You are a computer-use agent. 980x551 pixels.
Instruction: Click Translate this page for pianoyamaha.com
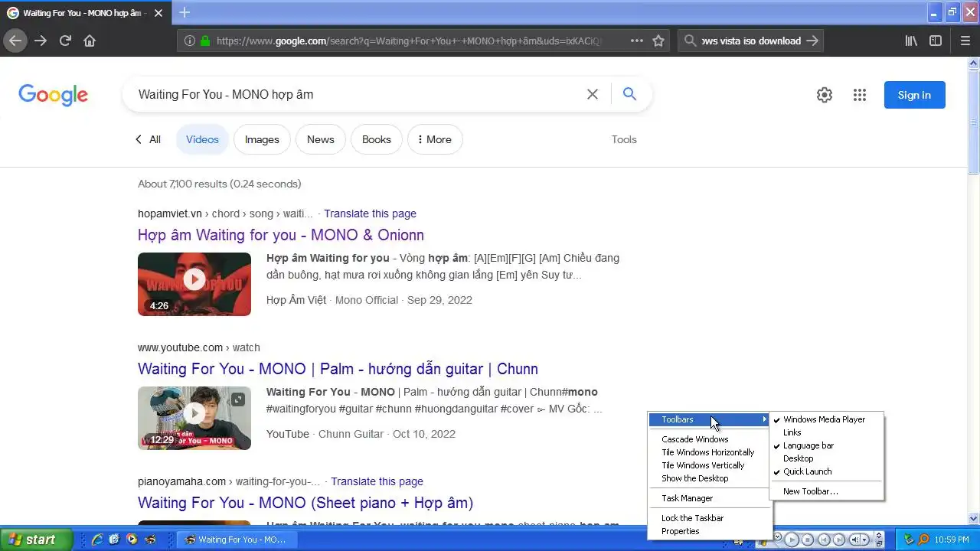click(x=377, y=481)
